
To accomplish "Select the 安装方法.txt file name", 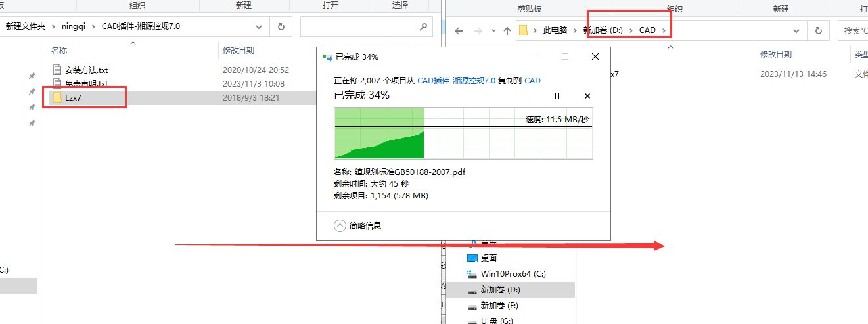I will (x=86, y=70).
